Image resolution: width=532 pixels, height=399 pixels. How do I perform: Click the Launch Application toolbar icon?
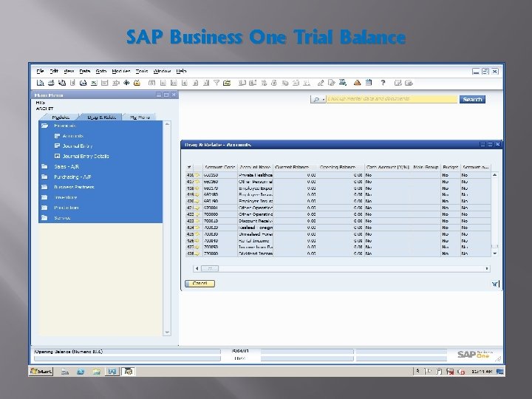[126, 83]
